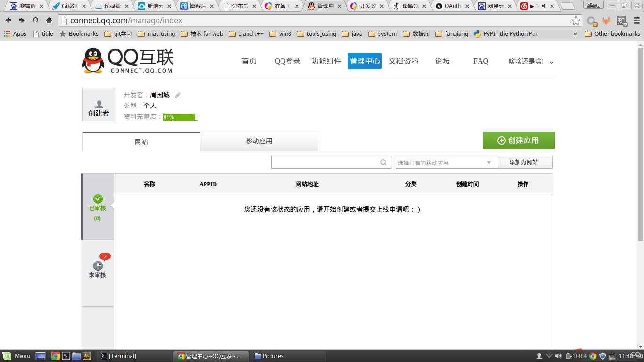The width and height of the screenshot is (644, 362).
Task: Open file manager folder launcher in taskbar
Action: tap(76, 356)
